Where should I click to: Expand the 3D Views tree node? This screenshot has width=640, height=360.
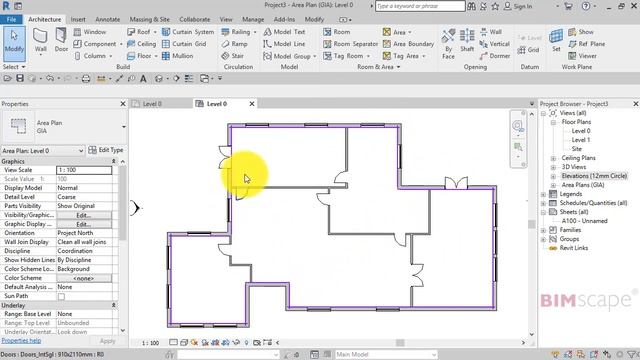553,167
